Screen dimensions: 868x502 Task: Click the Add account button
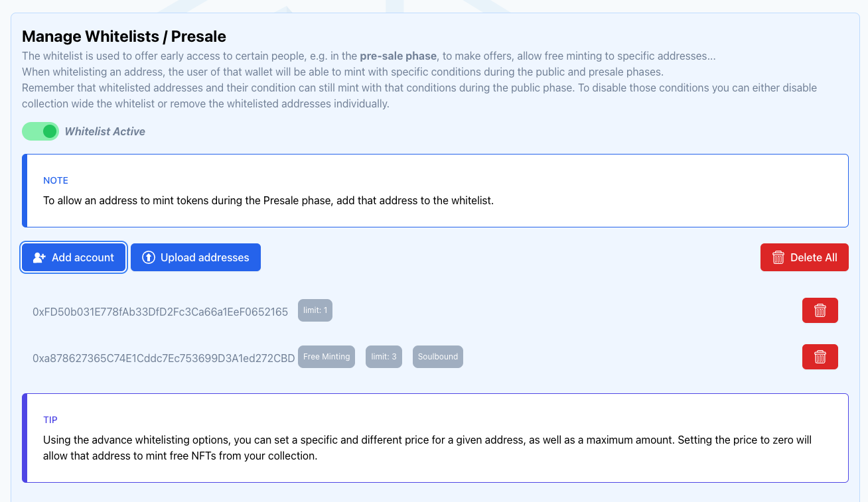tap(74, 257)
